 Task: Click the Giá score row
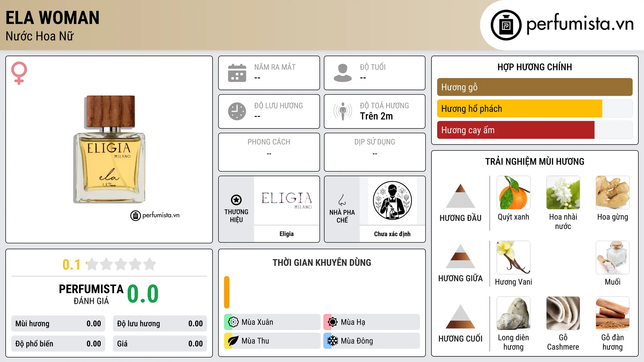[x=160, y=344]
